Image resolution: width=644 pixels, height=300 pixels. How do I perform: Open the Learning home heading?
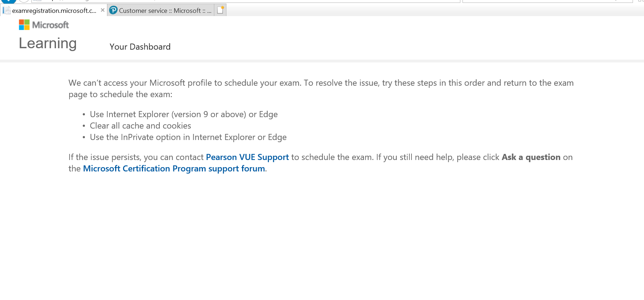coord(48,43)
